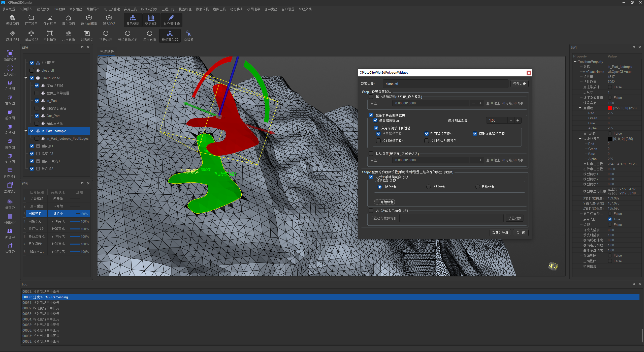
Task: Increase 循环加密距离 with plus stepper
Action: (x=518, y=121)
